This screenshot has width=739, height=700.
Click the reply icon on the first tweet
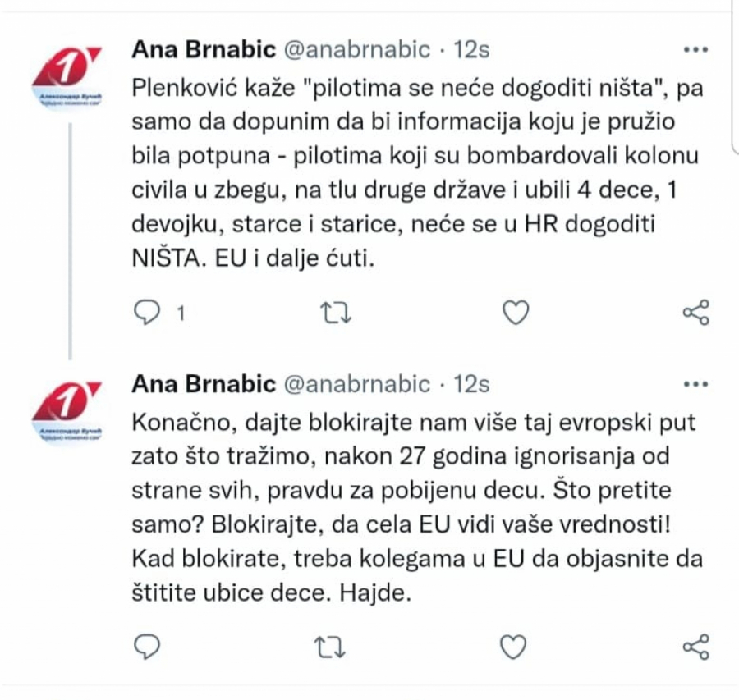[x=146, y=312]
